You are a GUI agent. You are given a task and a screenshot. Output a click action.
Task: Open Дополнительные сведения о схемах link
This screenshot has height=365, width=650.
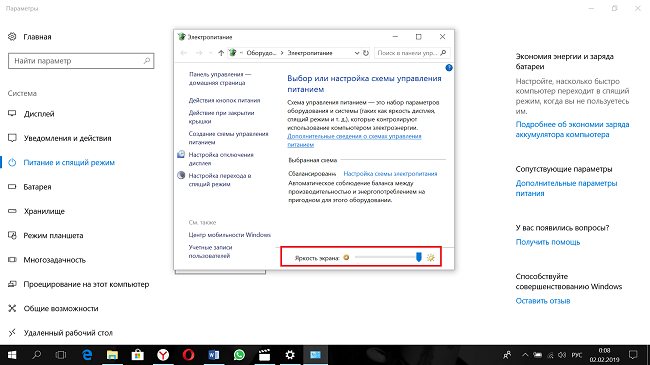click(x=354, y=140)
